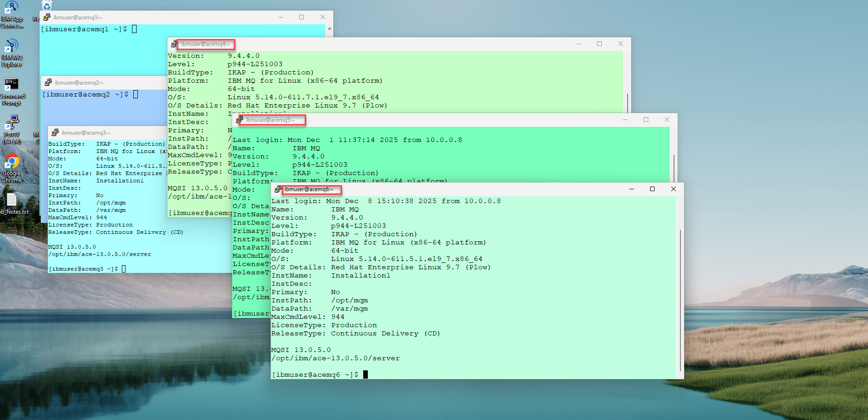
Task: Click the [ibmuser@acemq6 ~]$ prompt
Action: tap(314, 375)
